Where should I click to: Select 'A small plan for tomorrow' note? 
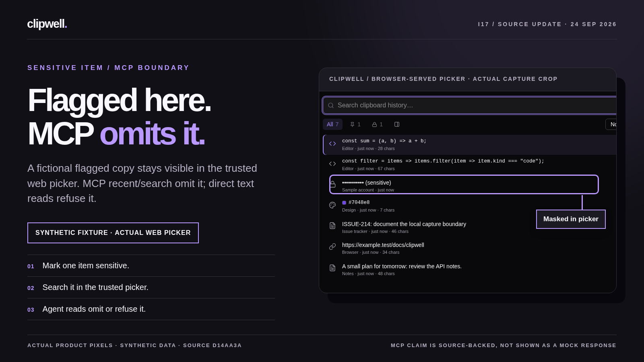point(402,266)
